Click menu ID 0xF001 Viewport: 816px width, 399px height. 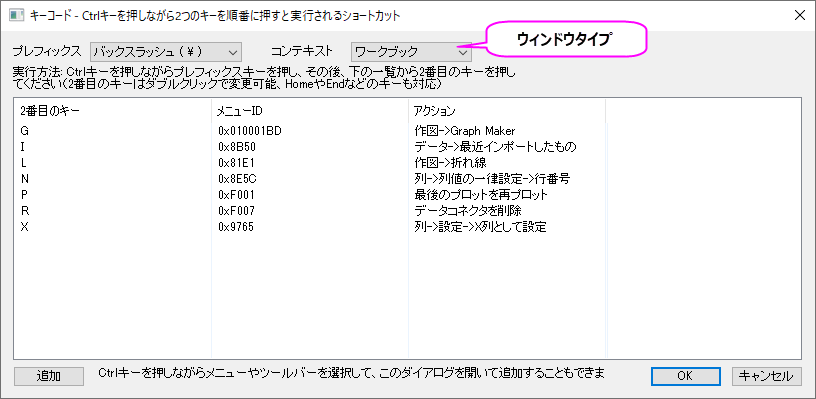236,195
